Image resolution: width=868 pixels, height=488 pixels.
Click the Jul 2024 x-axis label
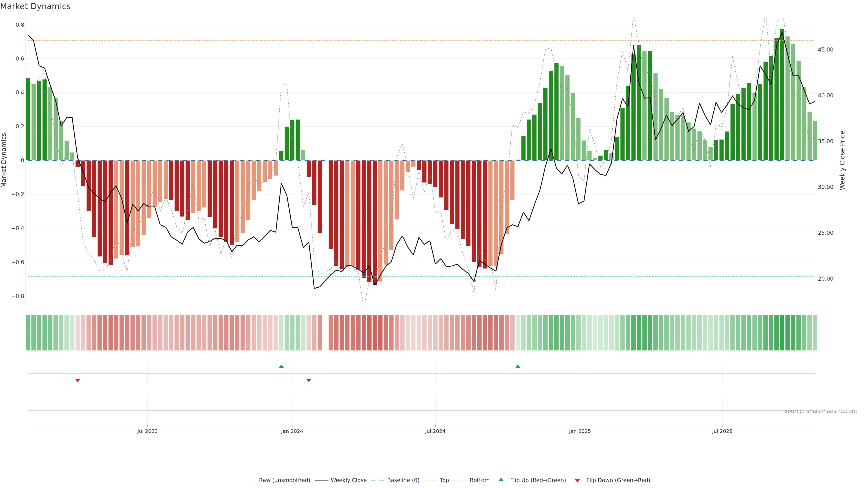435,431
